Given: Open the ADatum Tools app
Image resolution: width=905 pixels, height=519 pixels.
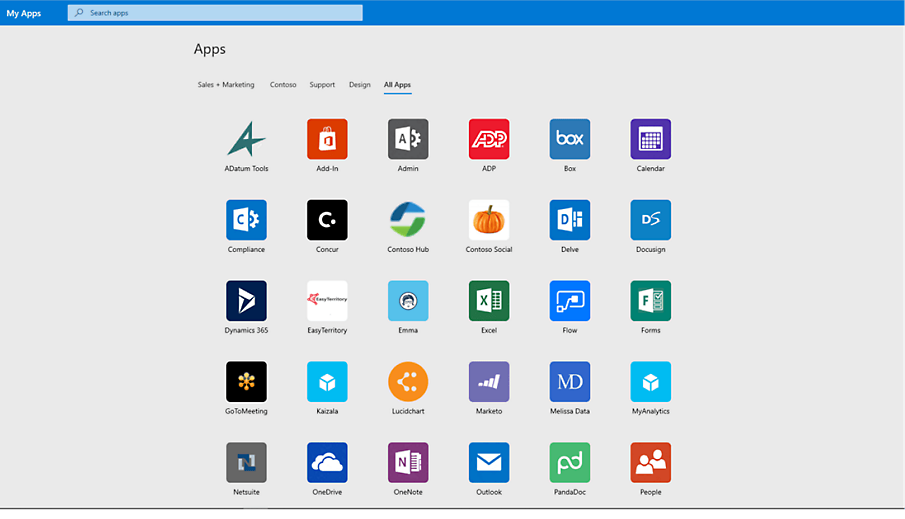Looking at the screenshot, I should coord(246,139).
